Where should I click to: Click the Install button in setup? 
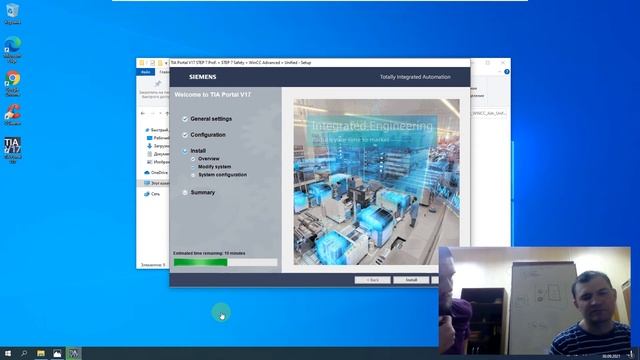click(411, 280)
